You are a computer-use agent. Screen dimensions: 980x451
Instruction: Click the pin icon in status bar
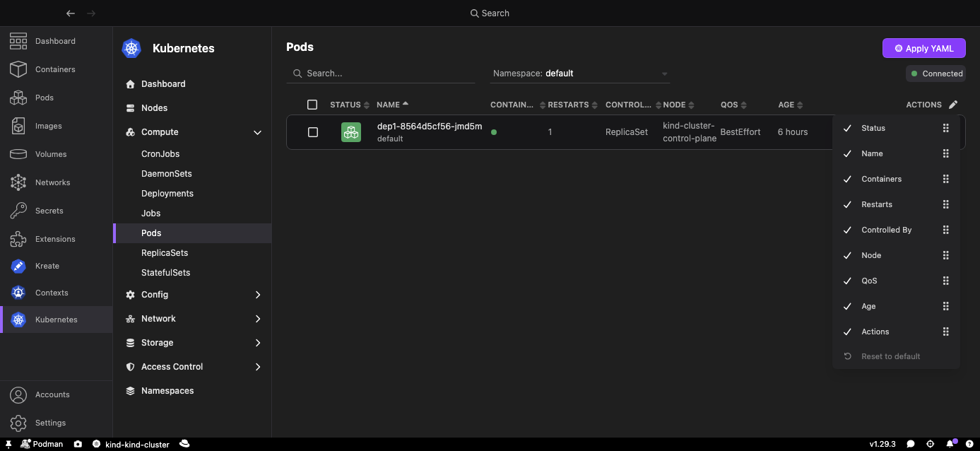[x=8, y=444]
